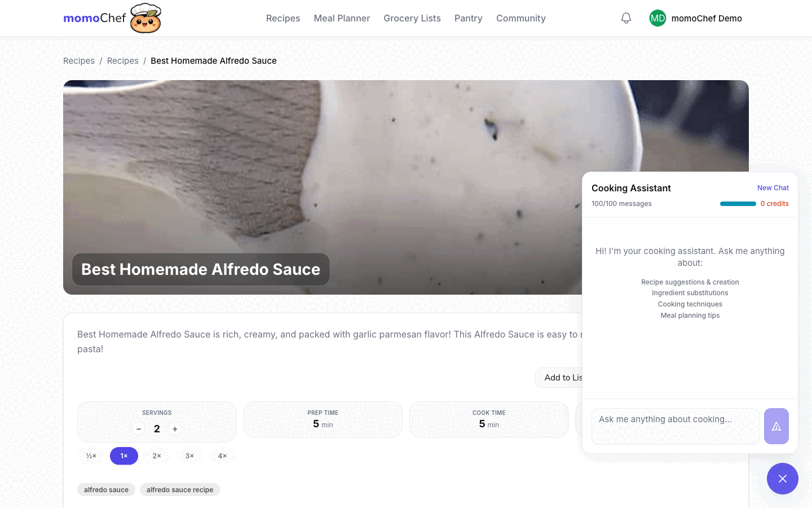Click the 0 credits label

click(x=775, y=204)
